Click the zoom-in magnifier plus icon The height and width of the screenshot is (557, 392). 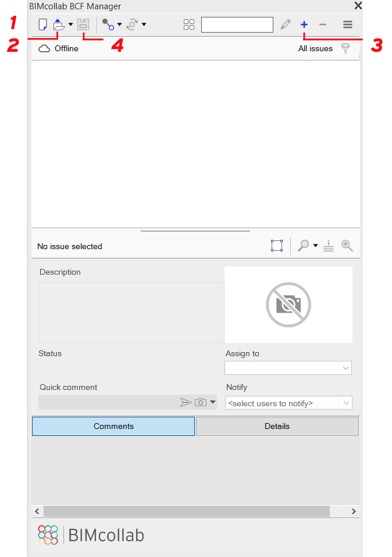347,246
